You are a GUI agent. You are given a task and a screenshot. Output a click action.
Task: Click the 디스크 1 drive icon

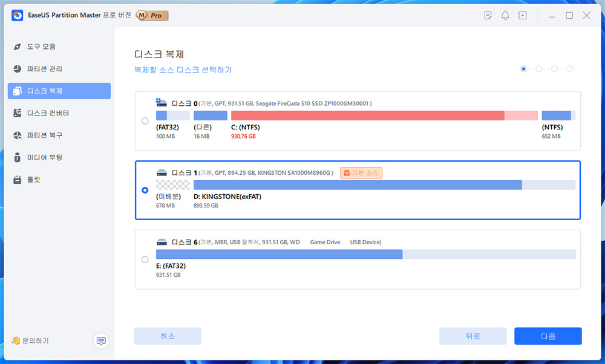[x=162, y=173]
